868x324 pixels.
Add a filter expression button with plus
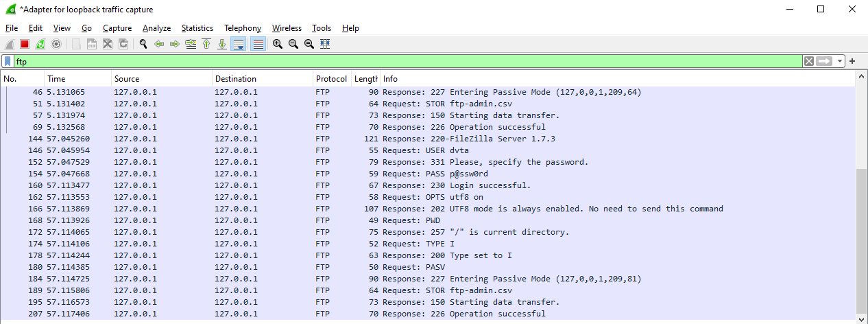[x=852, y=61]
